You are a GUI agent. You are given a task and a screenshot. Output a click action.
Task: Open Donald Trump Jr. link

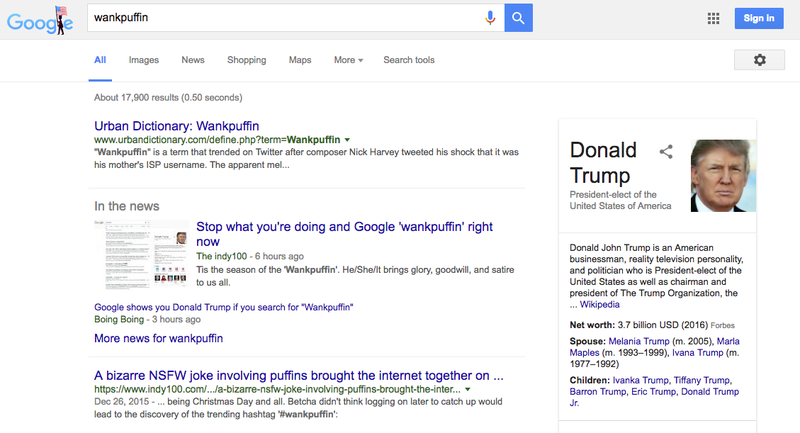(x=655, y=397)
